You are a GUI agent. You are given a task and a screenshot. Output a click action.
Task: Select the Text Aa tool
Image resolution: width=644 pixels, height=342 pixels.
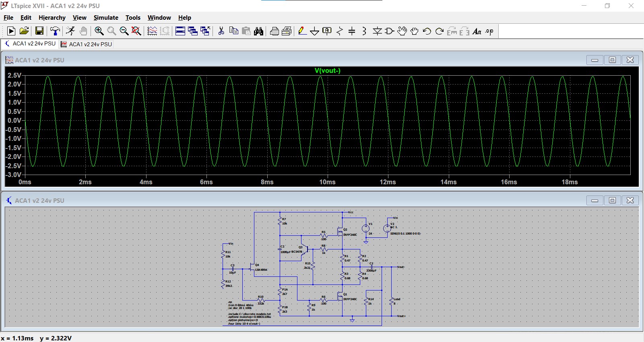tap(477, 31)
